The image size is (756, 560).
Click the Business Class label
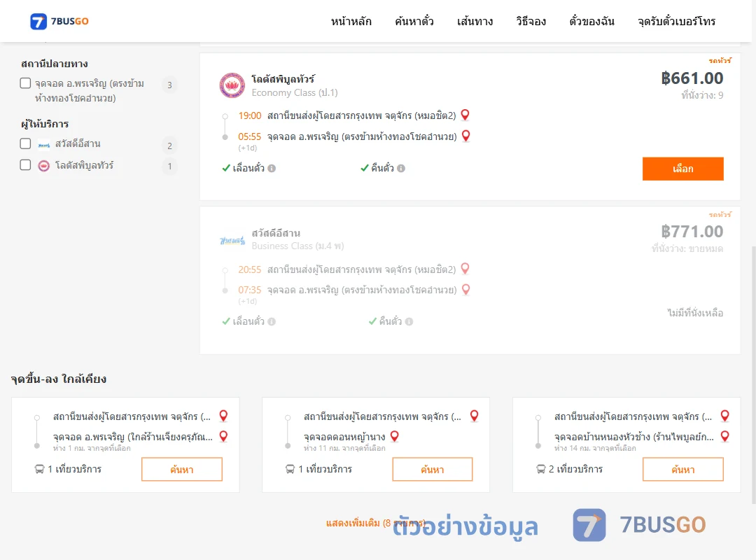(297, 246)
